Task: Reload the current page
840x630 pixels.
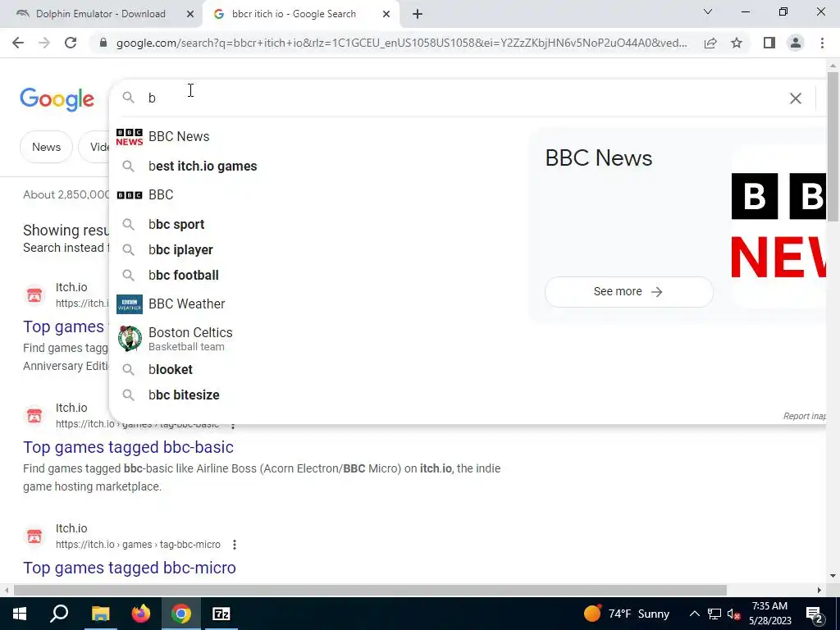Action: point(71,43)
